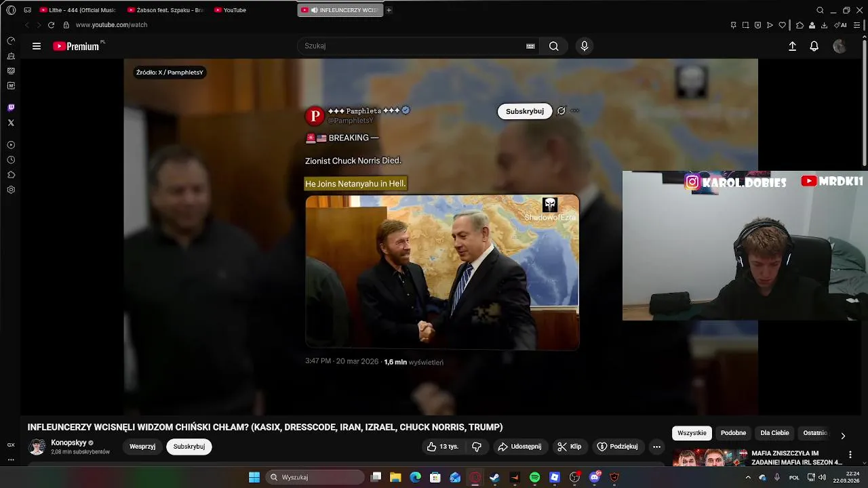Open the ad blocker shield icon

coord(757,25)
